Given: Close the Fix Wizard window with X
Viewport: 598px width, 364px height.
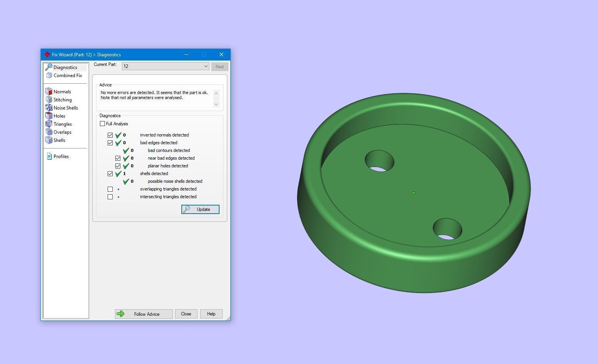Looking at the screenshot, I should click(221, 54).
